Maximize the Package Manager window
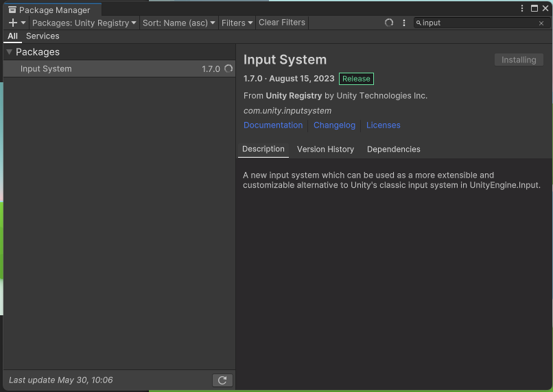Screen dimensions: 553x392 [534, 8]
